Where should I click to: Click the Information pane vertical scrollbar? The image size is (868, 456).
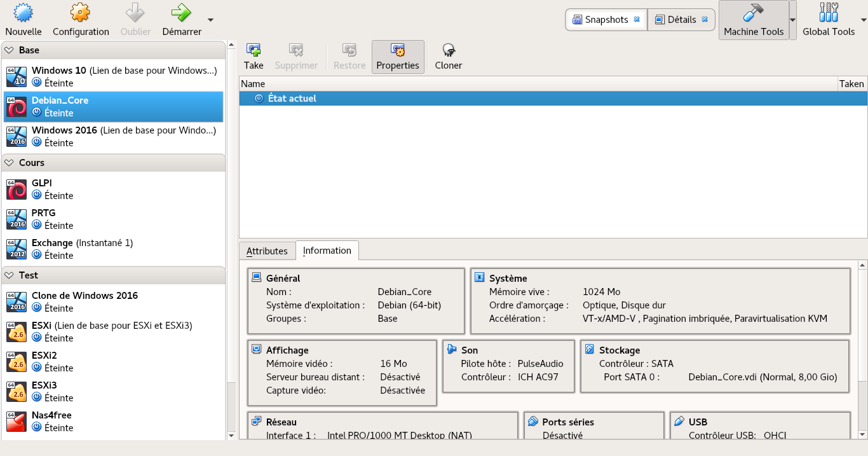click(862, 324)
